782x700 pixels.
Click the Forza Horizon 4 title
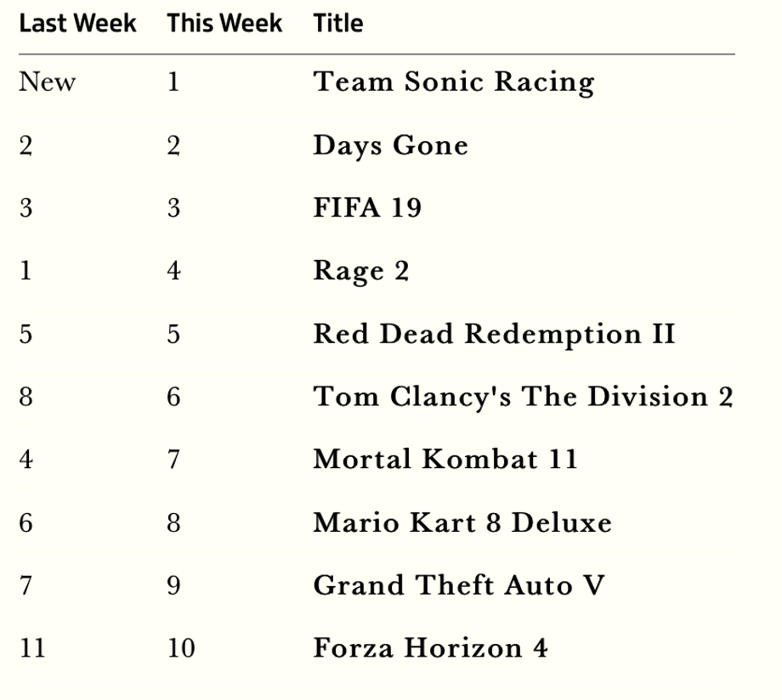pyautogui.click(x=430, y=649)
